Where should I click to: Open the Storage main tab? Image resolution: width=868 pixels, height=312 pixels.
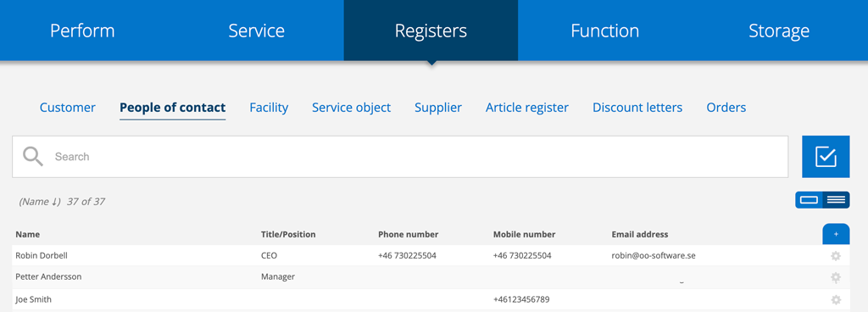coord(779,31)
